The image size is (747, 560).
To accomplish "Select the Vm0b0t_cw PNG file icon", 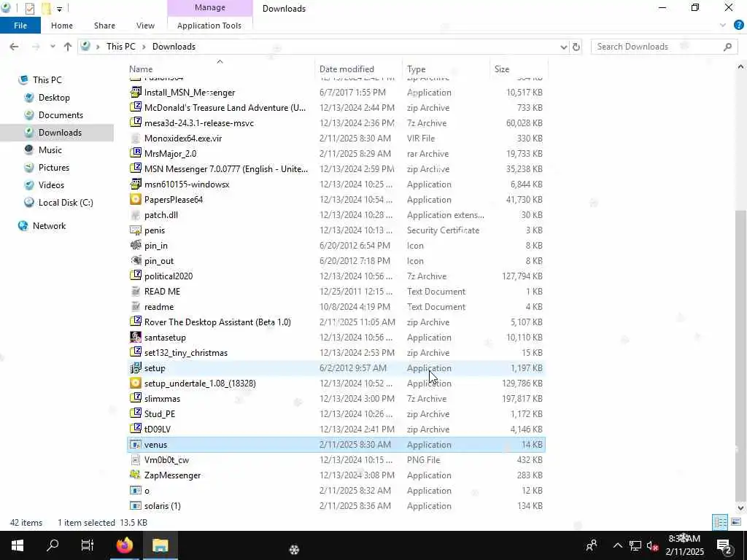I will (x=136, y=459).
